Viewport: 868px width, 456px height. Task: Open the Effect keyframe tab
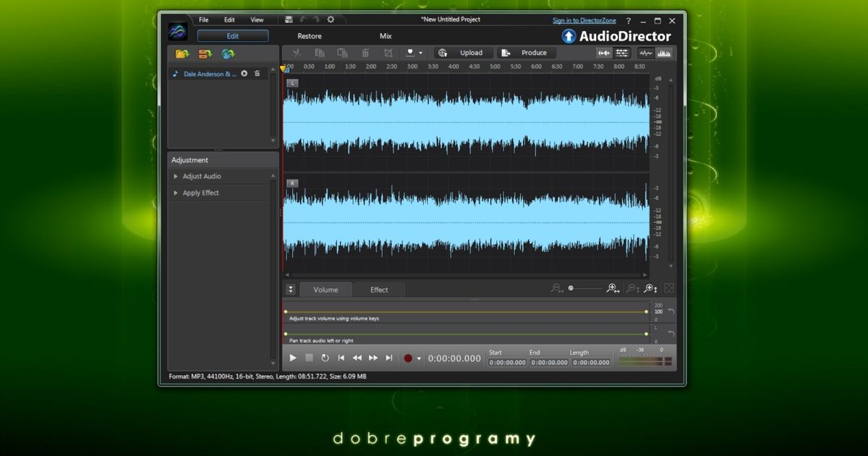pos(379,290)
